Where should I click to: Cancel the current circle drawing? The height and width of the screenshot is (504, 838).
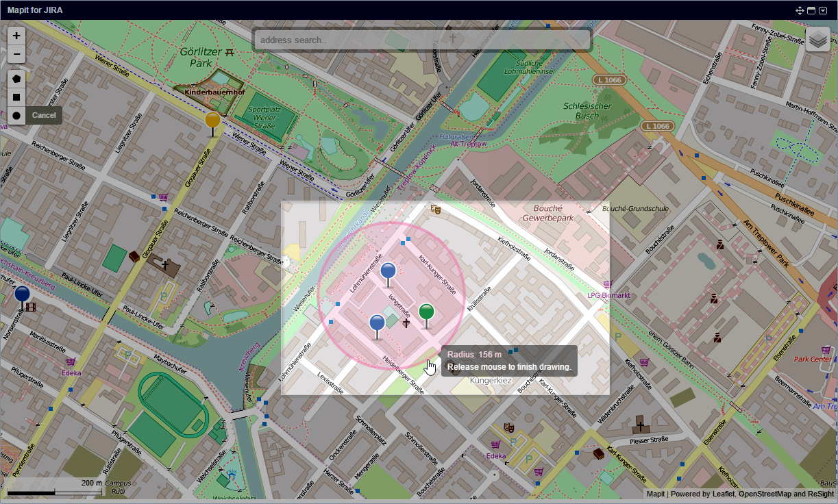click(44, 115)
